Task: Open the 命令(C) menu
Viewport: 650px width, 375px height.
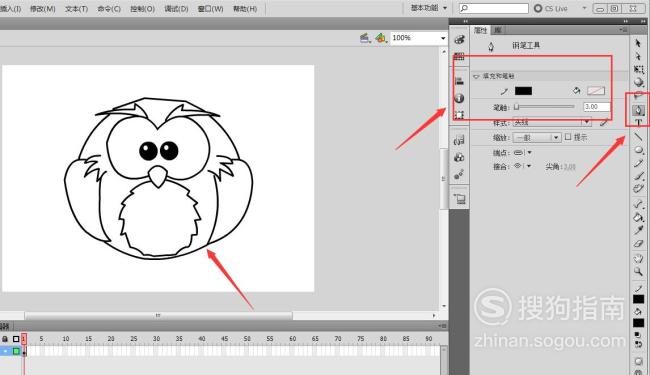Action: pos(109,9)
